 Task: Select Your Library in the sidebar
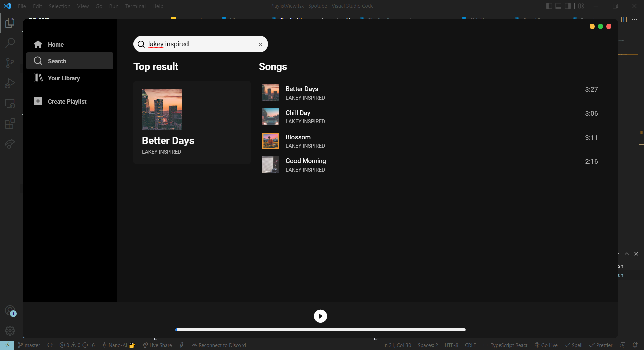coord(64,78)
